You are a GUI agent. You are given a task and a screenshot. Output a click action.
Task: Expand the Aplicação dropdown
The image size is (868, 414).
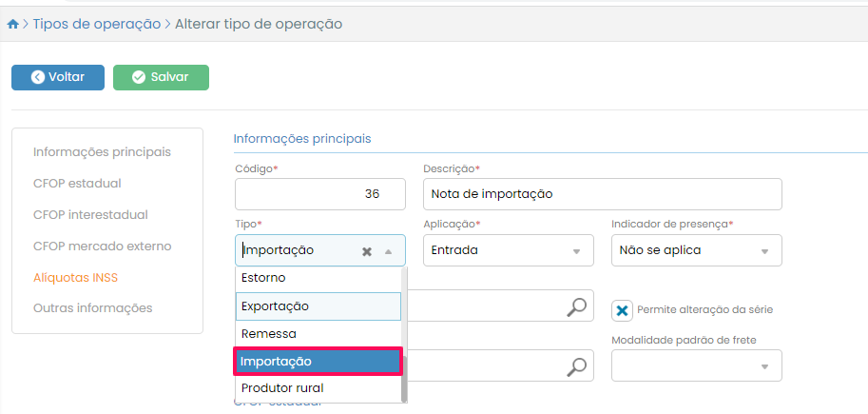(575, 251)
